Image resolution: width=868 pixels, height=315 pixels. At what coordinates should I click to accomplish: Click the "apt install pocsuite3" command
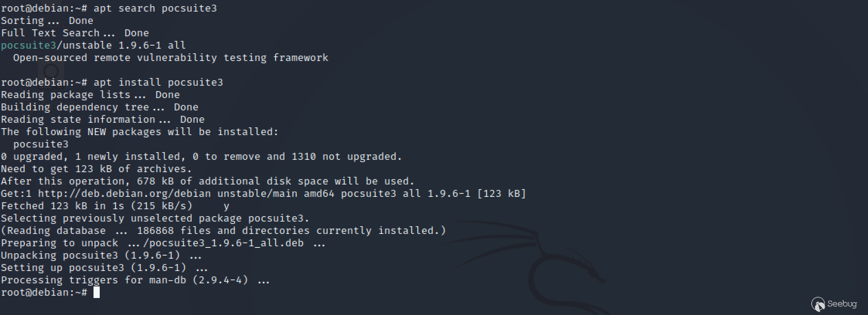tap(158, 83)
